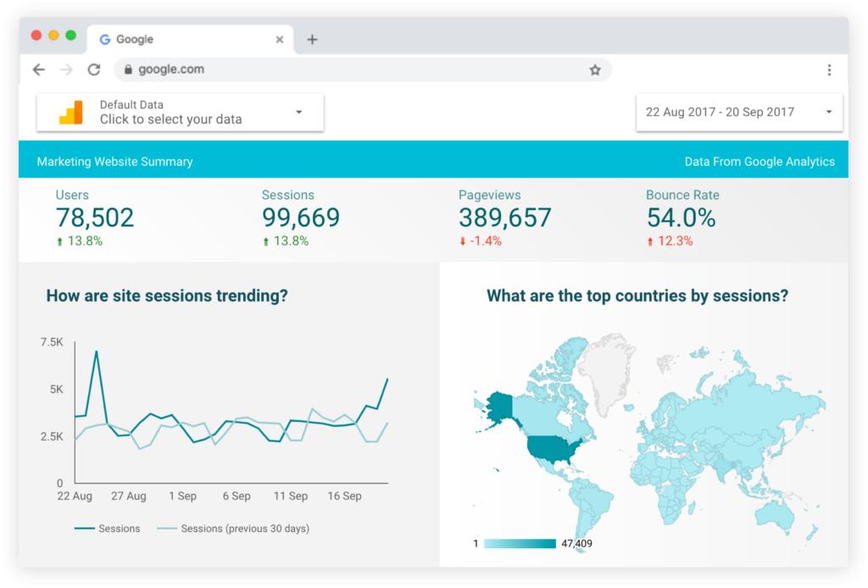This screenshot has height=588, width=868.
Task: Click the browser back arrow
Action: (38, 70)
